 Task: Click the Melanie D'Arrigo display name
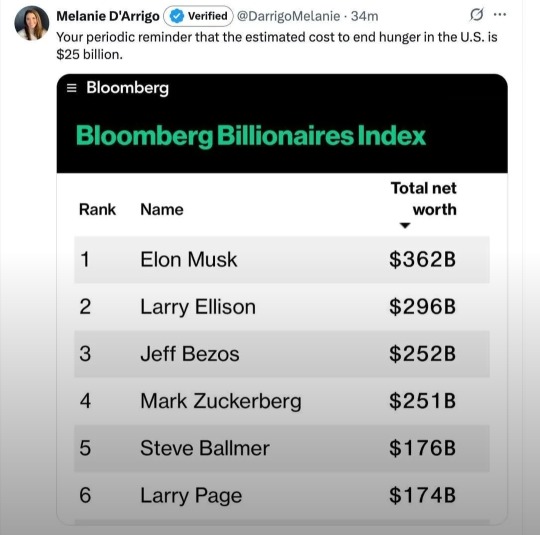pyautogui.click(x=108, y=16)
